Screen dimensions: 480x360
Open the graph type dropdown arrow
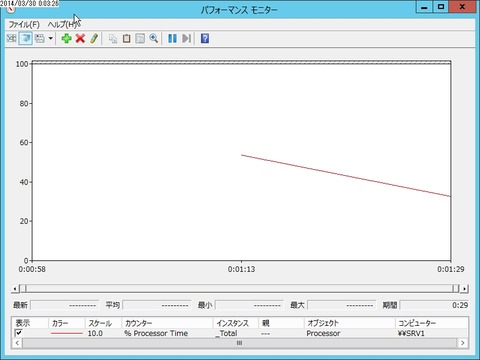tap(50, 38)
